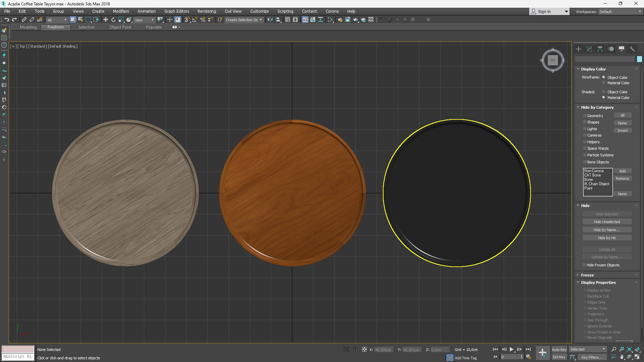Switch to the Create command panel tab
Image resolution: width=644 pixels, height=362 pixels.
point(579,49)
